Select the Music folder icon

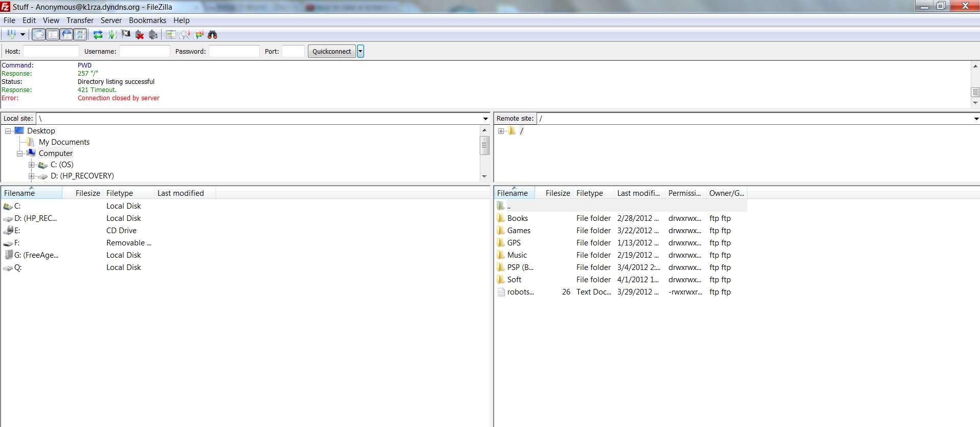click(501, 255)
